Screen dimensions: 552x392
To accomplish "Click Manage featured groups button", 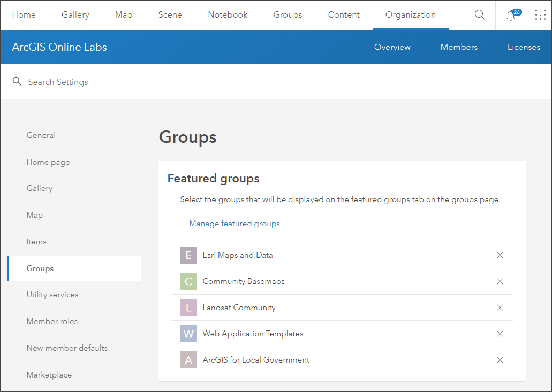I will 235,224.
